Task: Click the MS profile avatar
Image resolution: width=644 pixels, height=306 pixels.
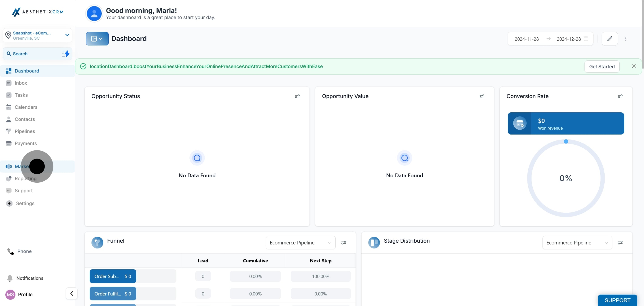Action: (x=10, y=295)
